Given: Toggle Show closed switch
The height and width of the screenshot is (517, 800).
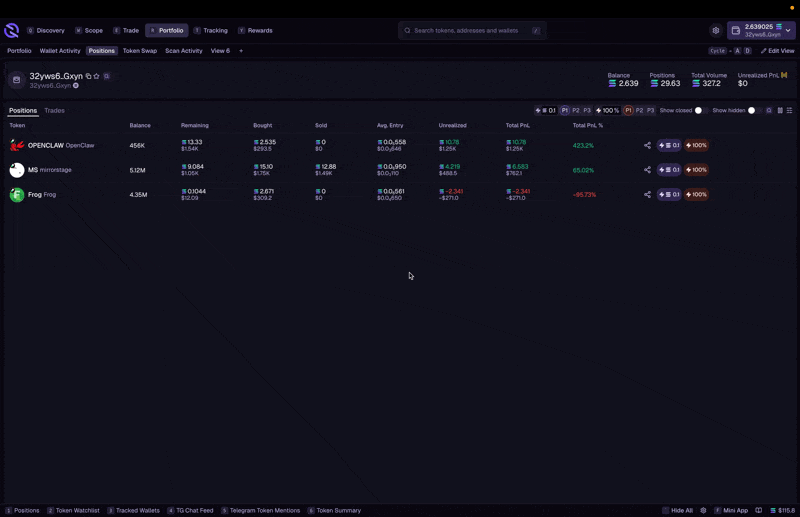Looking at the screenshot, I should click(701, 110).
